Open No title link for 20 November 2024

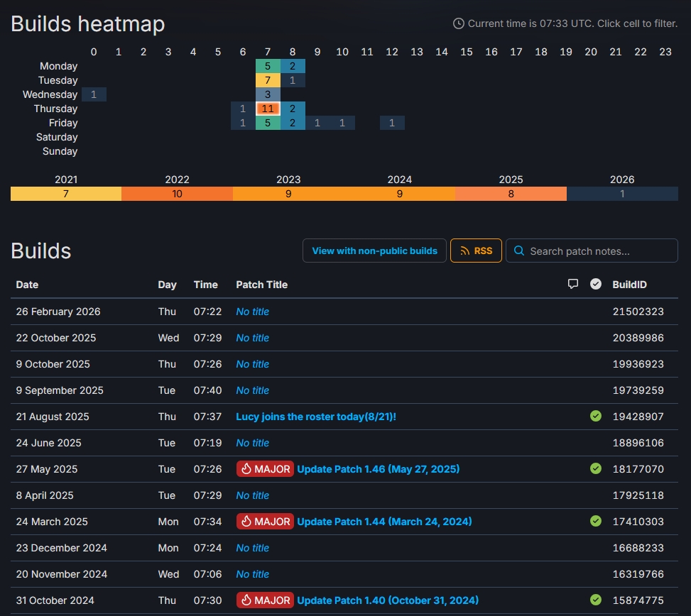click(253, 574)
